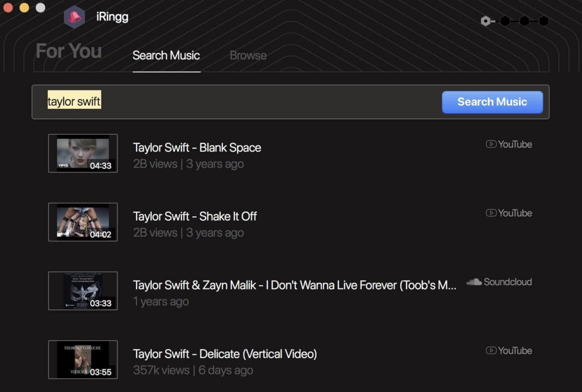Choose Taylor Swift - Shake It Off title

195,216
